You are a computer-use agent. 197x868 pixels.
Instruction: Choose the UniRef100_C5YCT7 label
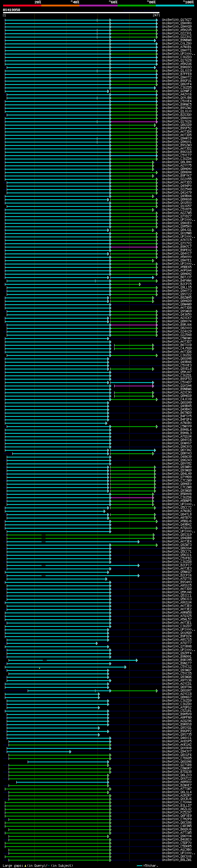click(176, 155)
